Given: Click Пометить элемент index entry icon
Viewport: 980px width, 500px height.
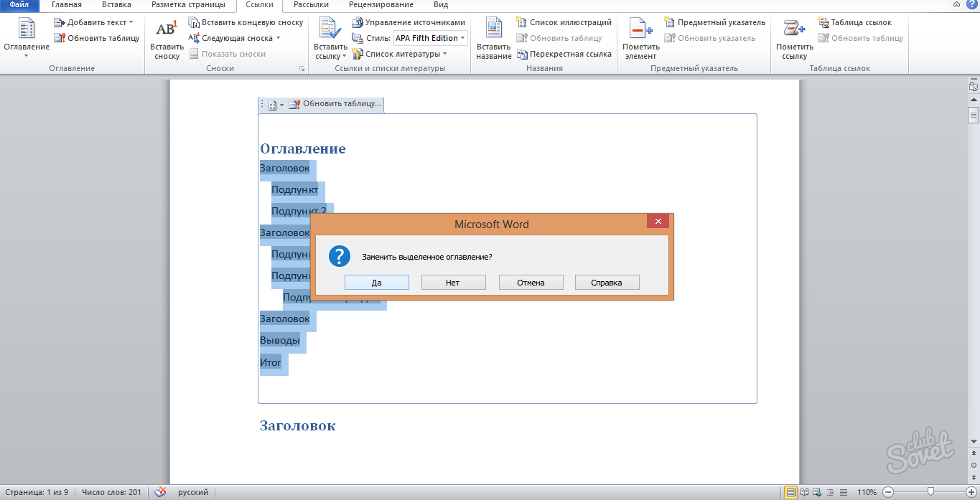Looking at the screenshot, I should [640, 29].
